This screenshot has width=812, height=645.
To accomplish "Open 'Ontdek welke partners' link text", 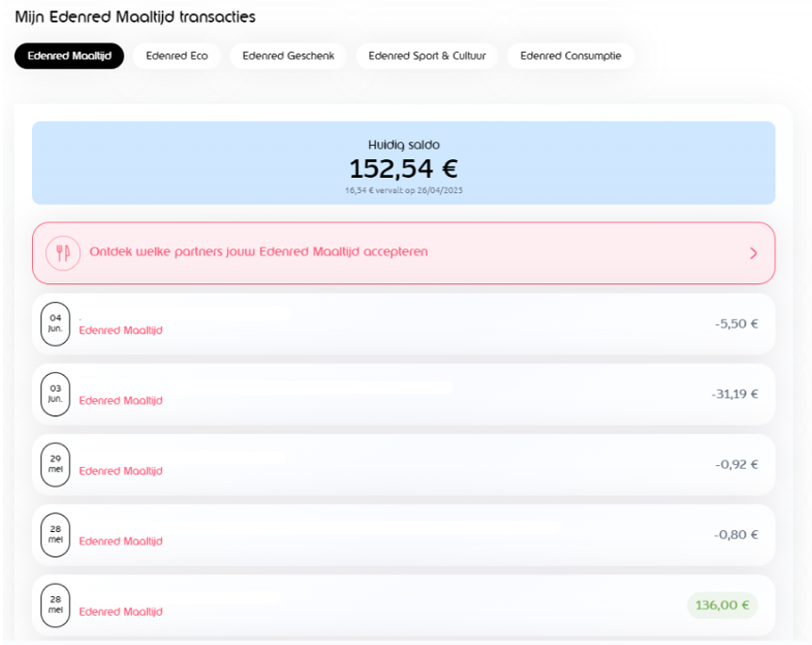I will 258,252.
